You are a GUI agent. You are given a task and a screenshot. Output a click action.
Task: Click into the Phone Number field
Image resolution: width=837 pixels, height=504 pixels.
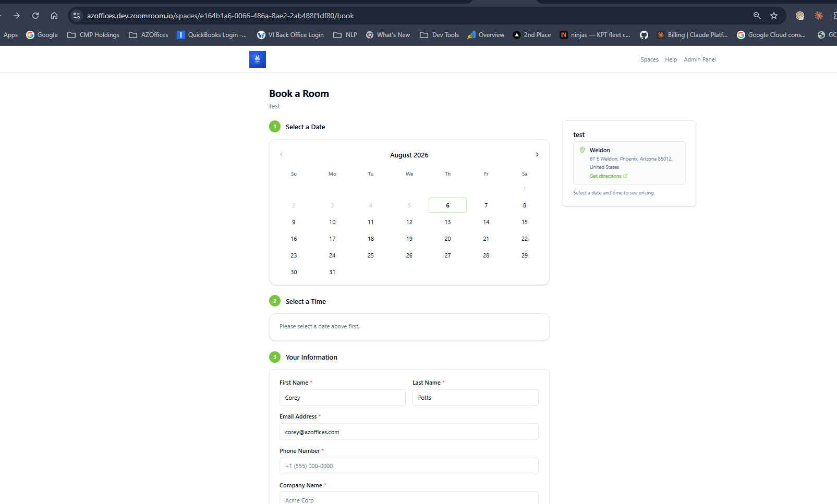(409, 466)
